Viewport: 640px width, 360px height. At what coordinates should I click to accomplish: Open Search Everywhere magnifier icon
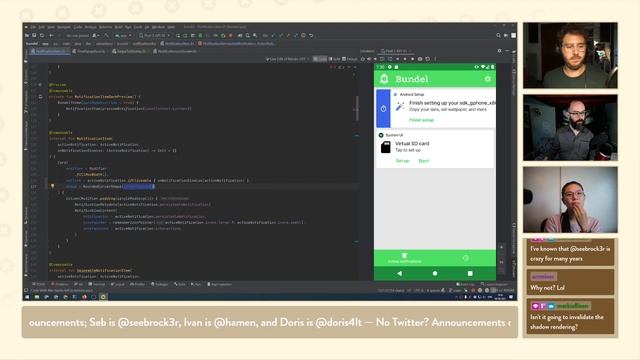498,36
